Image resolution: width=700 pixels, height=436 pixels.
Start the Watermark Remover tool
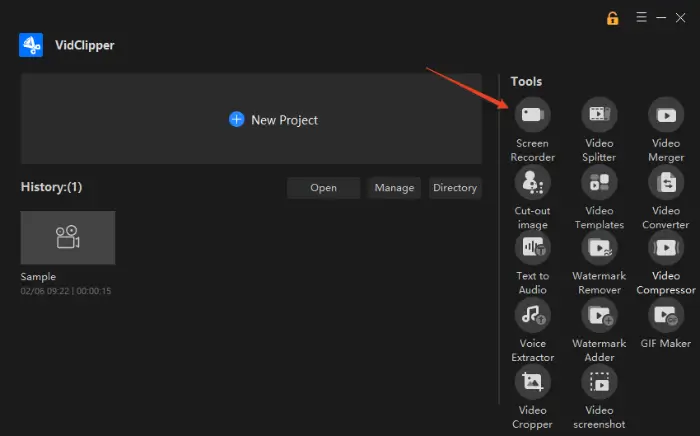(x=599, y=247)
